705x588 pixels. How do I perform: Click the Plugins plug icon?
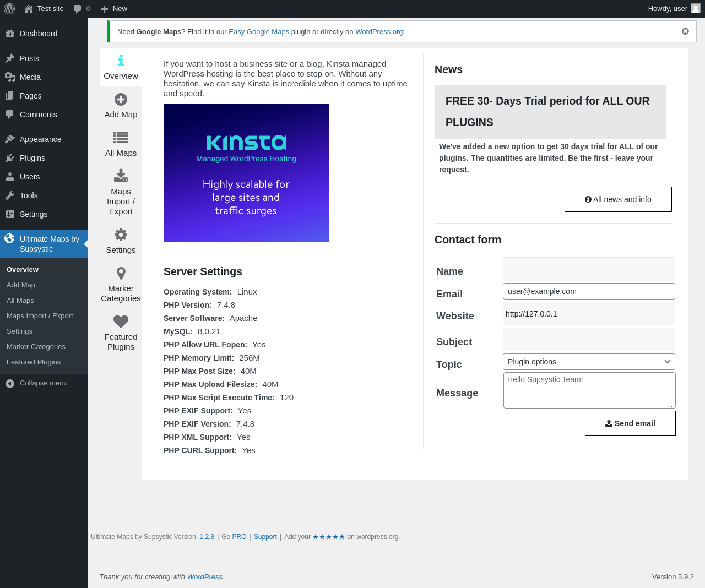click(10, 158)
